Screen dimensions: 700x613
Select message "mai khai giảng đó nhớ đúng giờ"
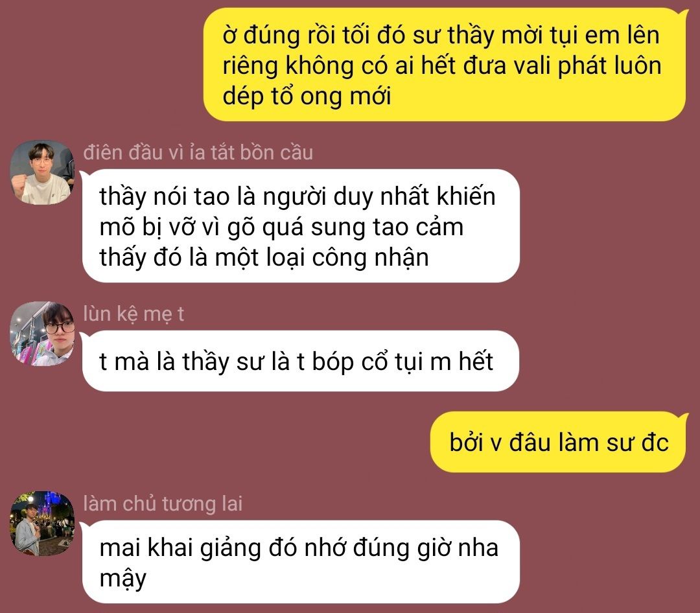(301, 562)
